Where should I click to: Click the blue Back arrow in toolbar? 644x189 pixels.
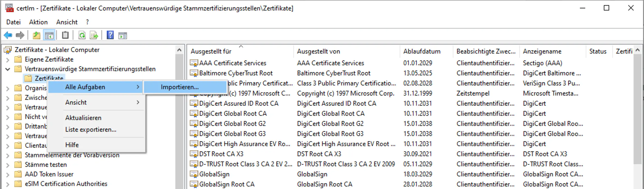pos(8,35)
